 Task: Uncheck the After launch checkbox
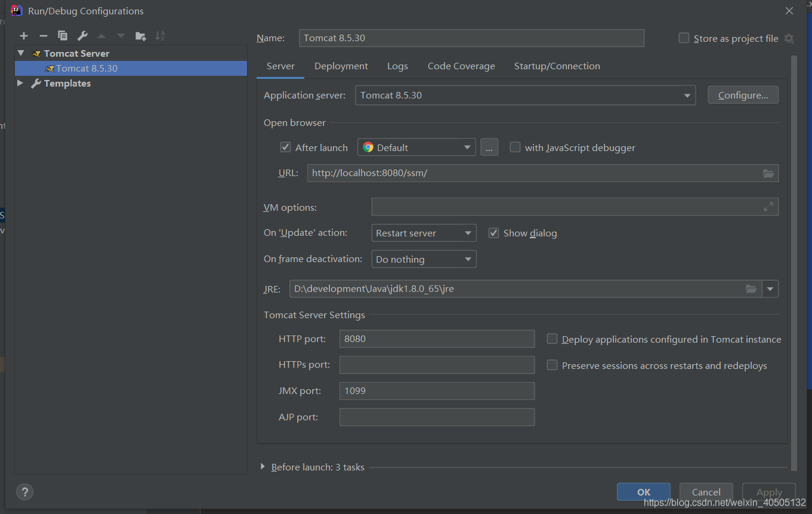[x=286, y=147]
